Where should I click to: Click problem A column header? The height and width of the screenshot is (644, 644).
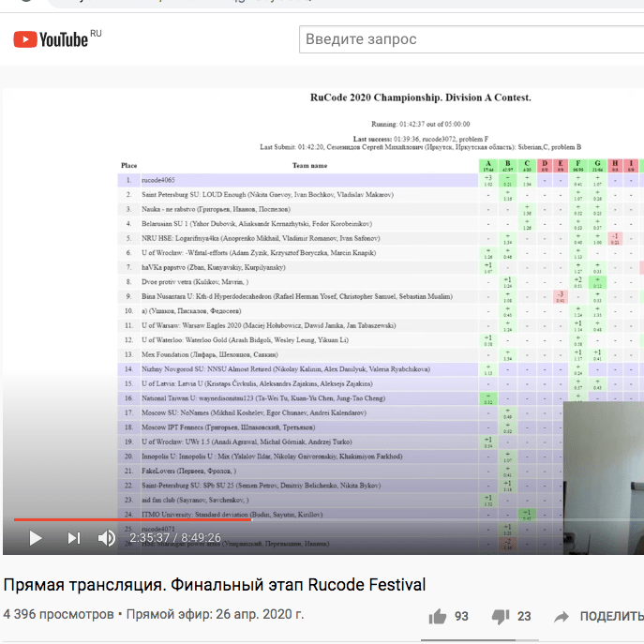[x=488, y=166]
